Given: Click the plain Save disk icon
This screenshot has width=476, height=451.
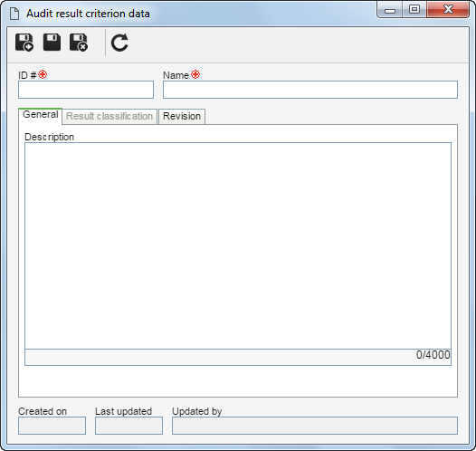Looking at the screenshot, I should [52, 43].
